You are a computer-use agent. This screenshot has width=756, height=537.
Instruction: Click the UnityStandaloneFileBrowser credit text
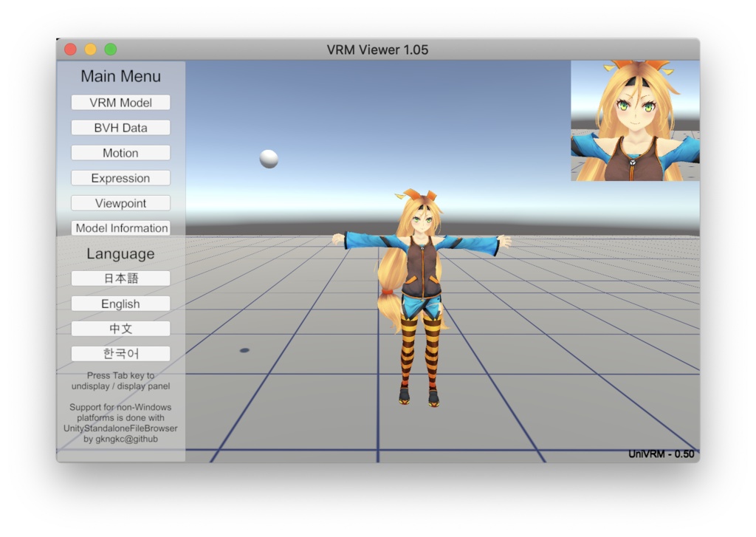(x=120, y=423)
